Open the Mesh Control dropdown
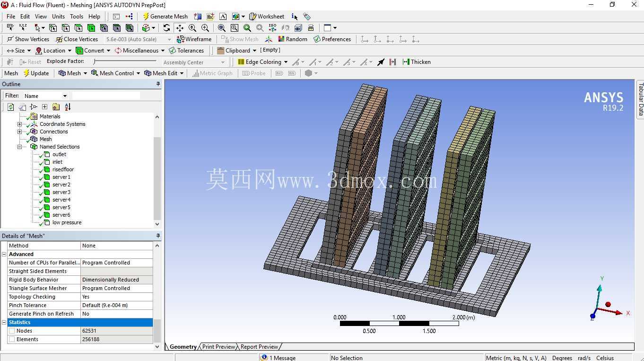Screen dimensions: 644x361 coord(116,73)
